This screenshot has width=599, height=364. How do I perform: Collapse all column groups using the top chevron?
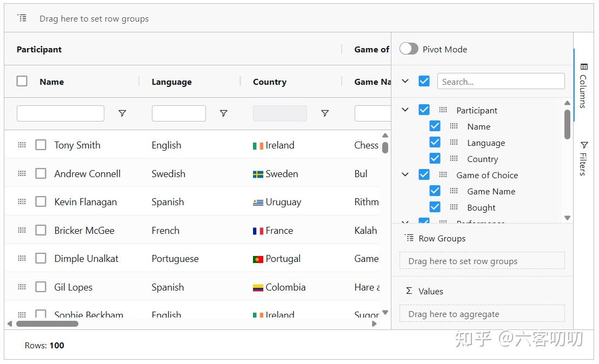(405, 82)
